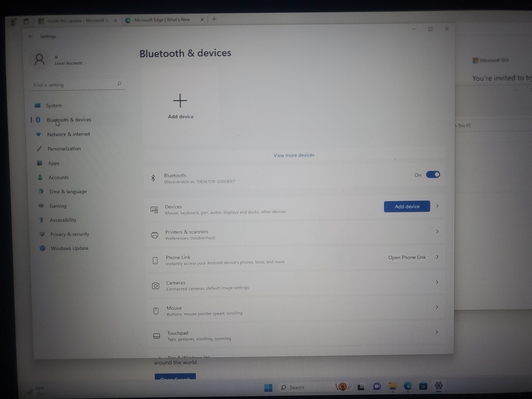Open Privacy & security settings
This screenshot has width=532, height=399.
pyautogui.click(x=69, y=234)
